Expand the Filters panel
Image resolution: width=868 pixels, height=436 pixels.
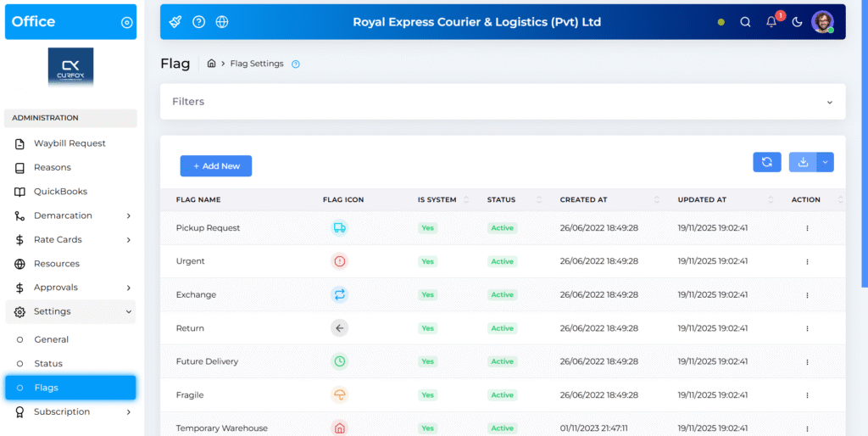tap(829, 102)
